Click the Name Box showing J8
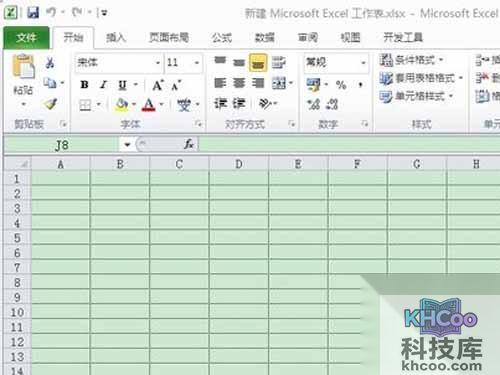Image resolution: width=500 pixels, height=375 pixels. pyautogui.click(x=62, y=145)
